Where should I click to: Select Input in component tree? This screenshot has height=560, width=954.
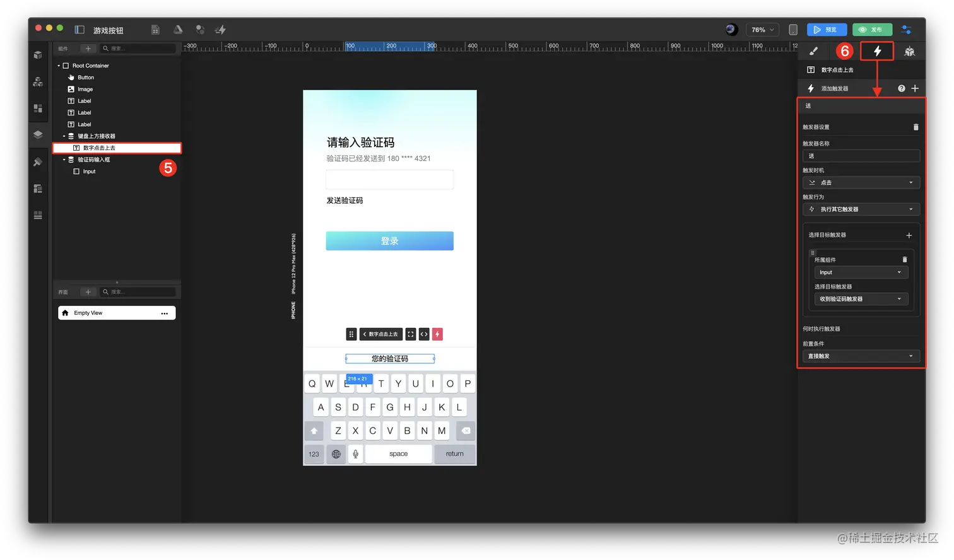(89, 172)
